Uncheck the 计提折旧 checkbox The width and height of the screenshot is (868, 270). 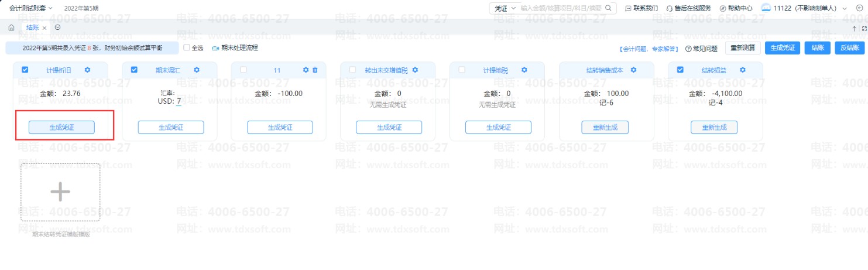pos(25,70)
